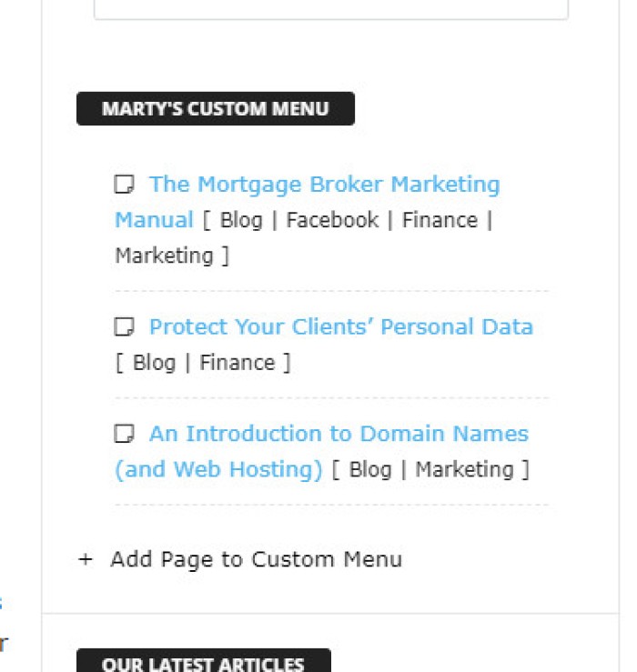Select the Facebook category link

[332, 220]
